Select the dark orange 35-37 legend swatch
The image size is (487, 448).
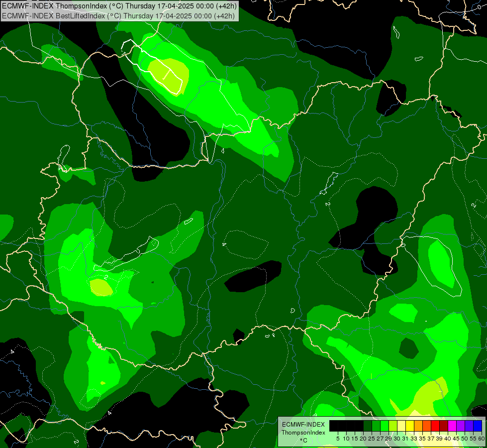427,426
